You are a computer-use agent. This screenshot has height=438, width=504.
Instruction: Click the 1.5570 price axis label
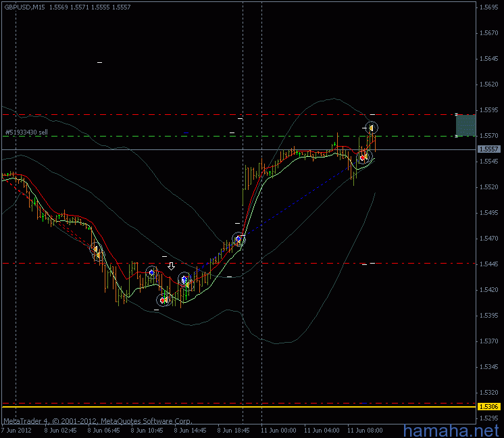[489, 136]
